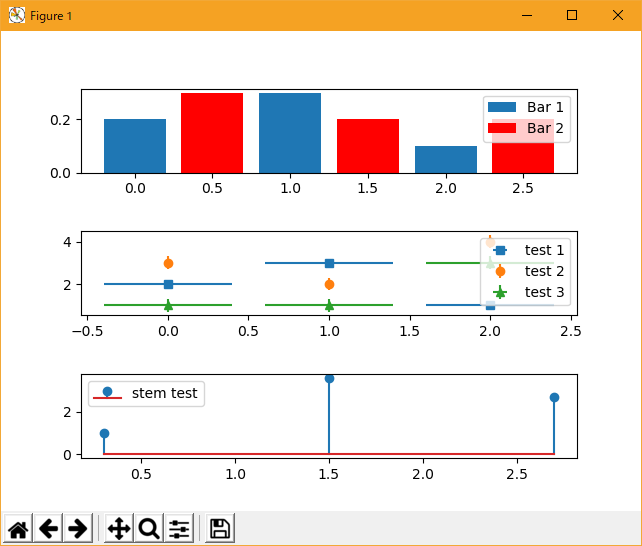Image resolution: width=642 pixels, height=546 pixels.
Task: Click the orange circle marker at x 1.0
Action: coord(329,284)
